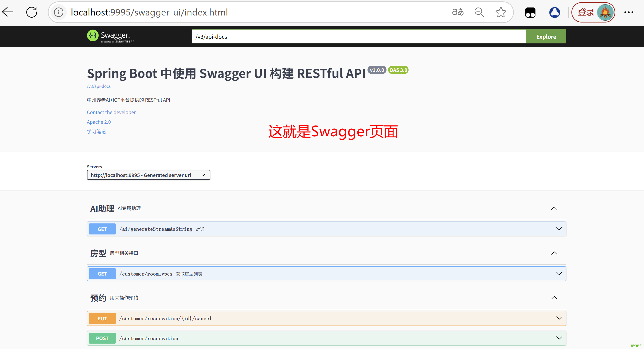Expand GET /customer/roomTypes operation chevron
Viewport: 644px width, 349px height.
(559, 273)
